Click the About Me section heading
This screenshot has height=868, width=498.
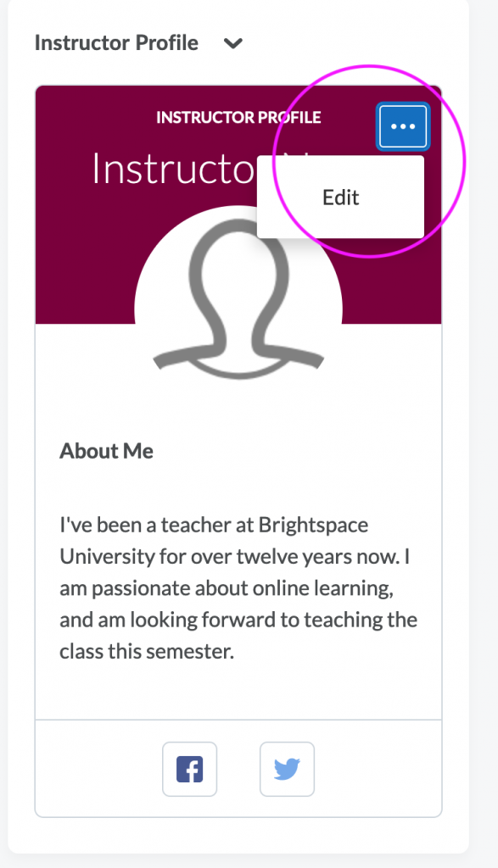coord(107,451)
